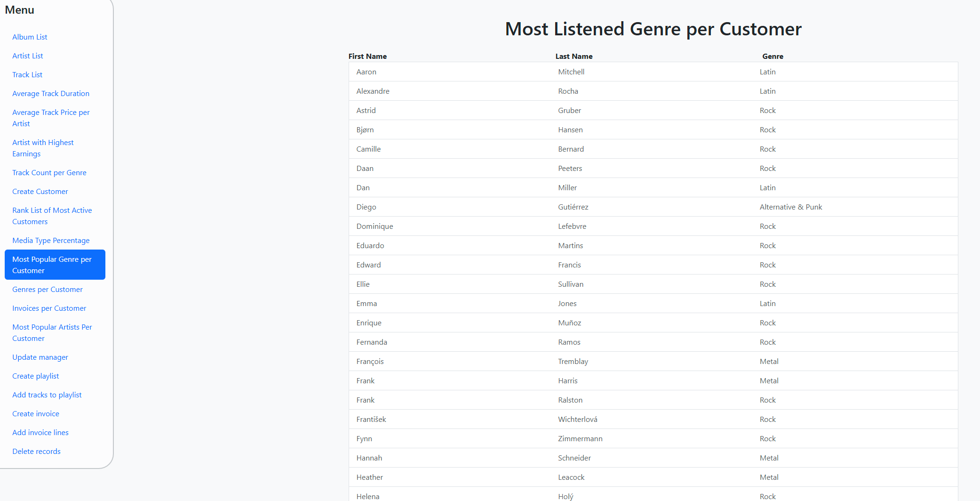The width and height of the screenshot is (980, 501).
Task: Open the Album List menu link
Action: 30,37
